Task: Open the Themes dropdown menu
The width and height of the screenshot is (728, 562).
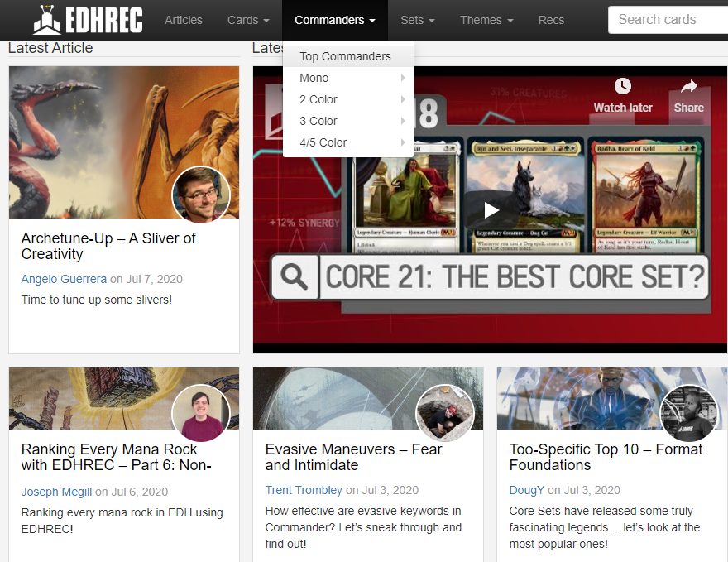Action: pos(486,20)
